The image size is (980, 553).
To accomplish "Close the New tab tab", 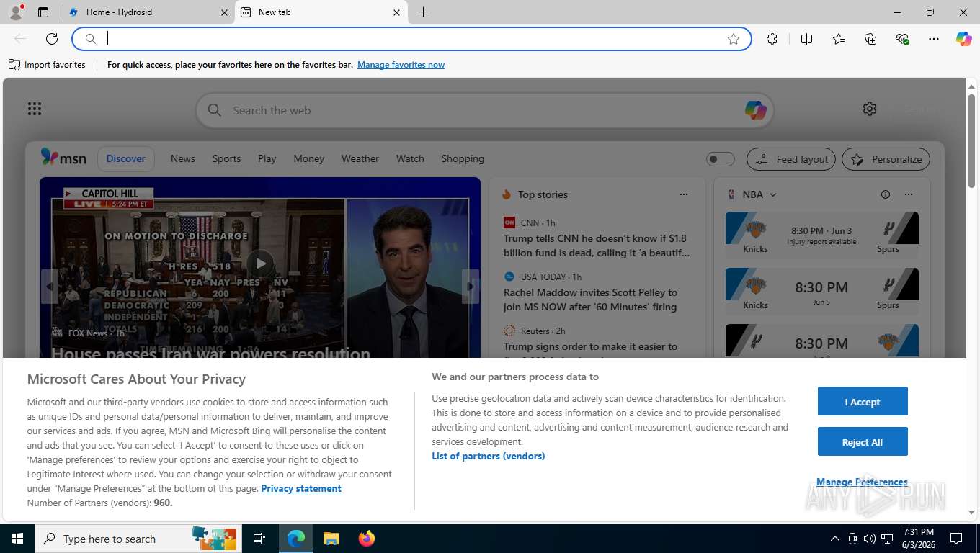I will 396,12.
